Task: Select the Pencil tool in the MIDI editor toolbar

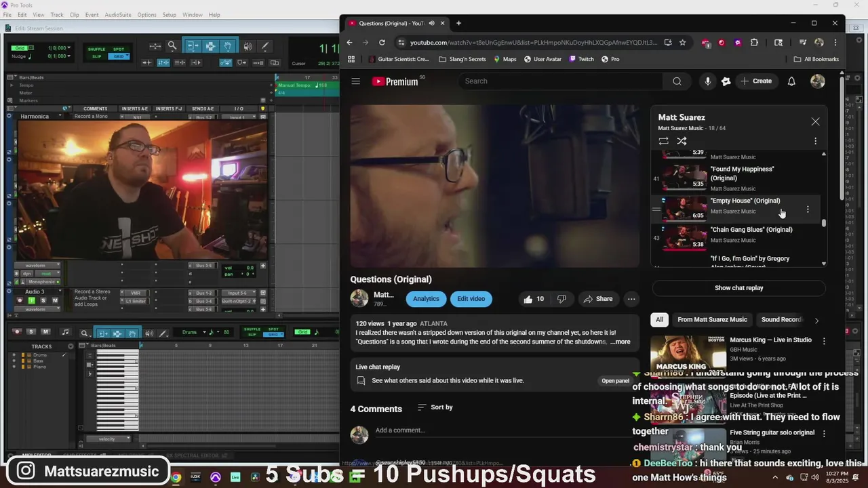Action: pos(163,333)
